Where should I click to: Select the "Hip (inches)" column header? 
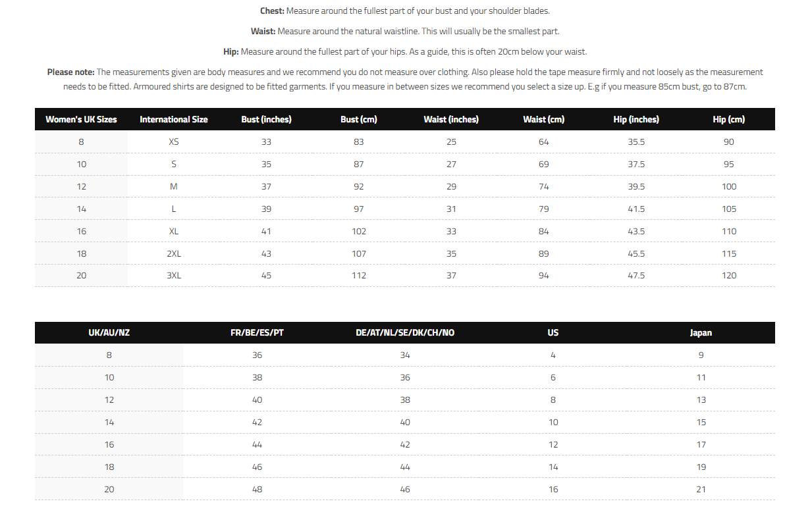[x=636, y=119]
